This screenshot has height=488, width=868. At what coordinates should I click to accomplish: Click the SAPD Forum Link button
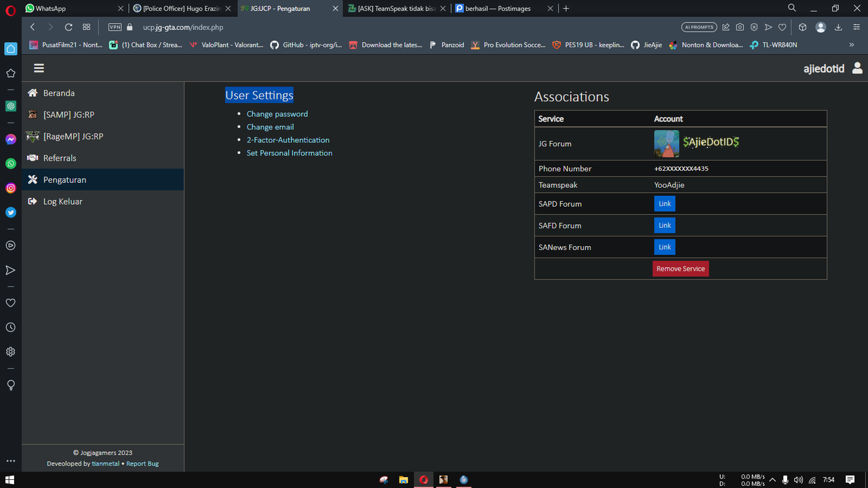coord(665,203)
